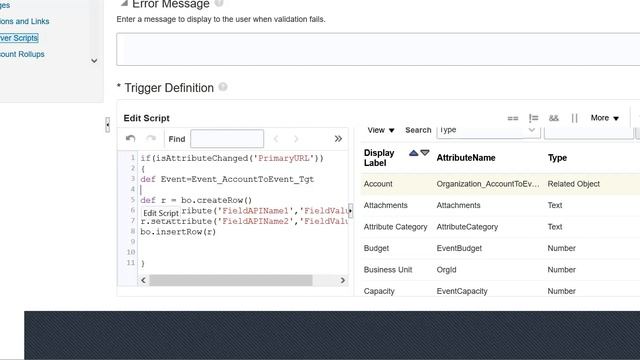Open Account Rollups sidebar link
This screenshot has width=640, height=360.
point(22,54)
